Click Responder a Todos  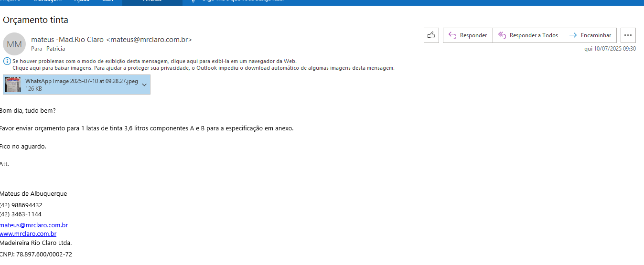point(528,35)
